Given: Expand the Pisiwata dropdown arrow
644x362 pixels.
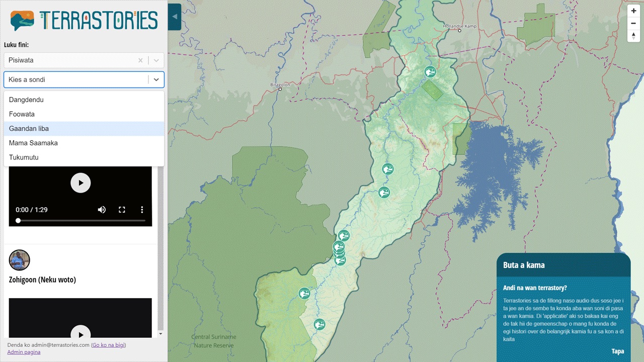Looking at the screenshot, I should pos(156,60).
